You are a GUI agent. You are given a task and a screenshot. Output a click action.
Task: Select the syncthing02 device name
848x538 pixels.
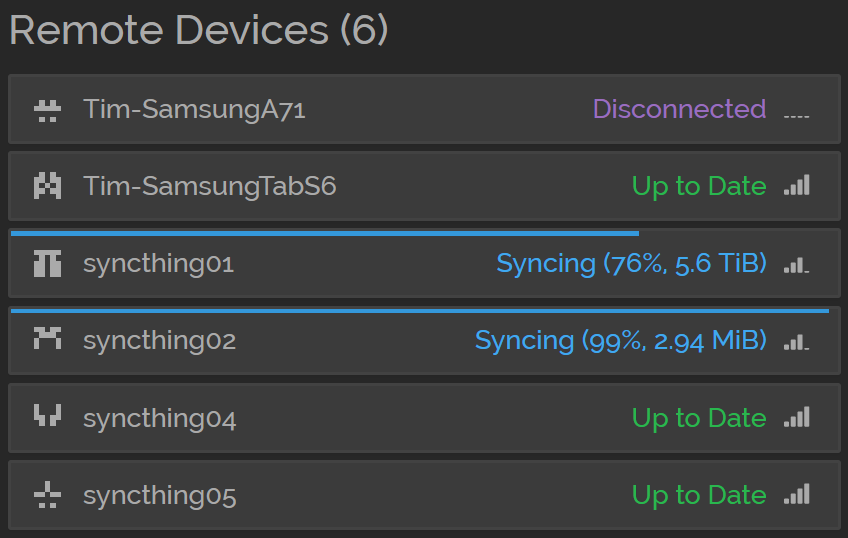point(160,341)
